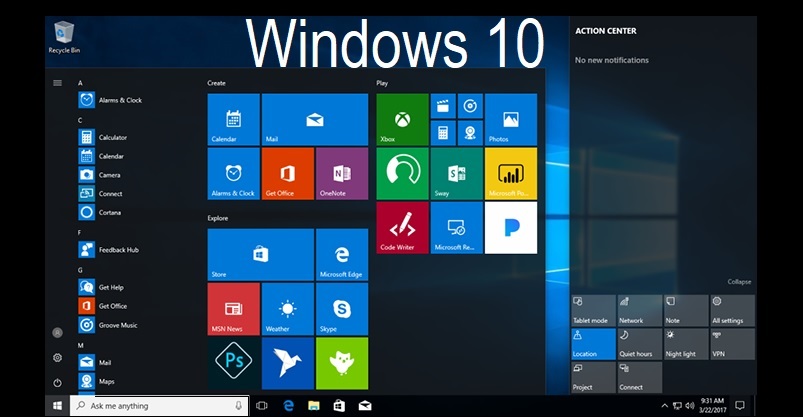Click the volume icon in system tray
Viewport: 803px width, 417px height.
click(690, 406)
